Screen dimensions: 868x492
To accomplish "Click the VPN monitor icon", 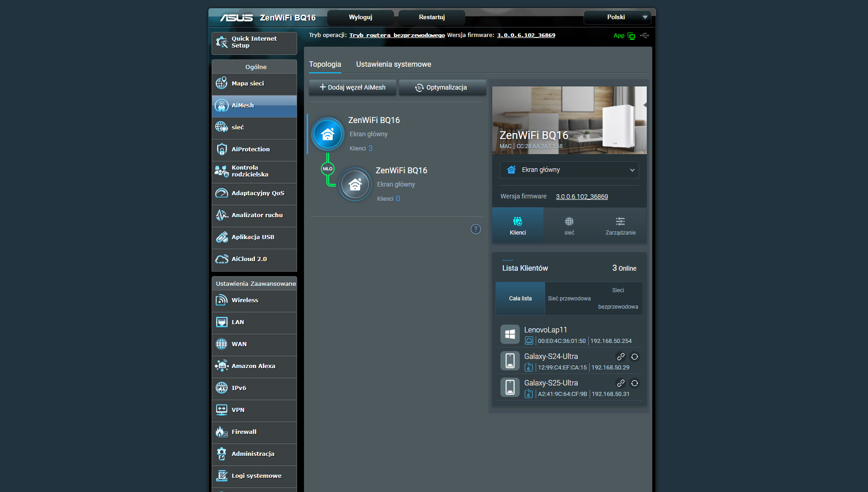I will [x=222, y=410].
